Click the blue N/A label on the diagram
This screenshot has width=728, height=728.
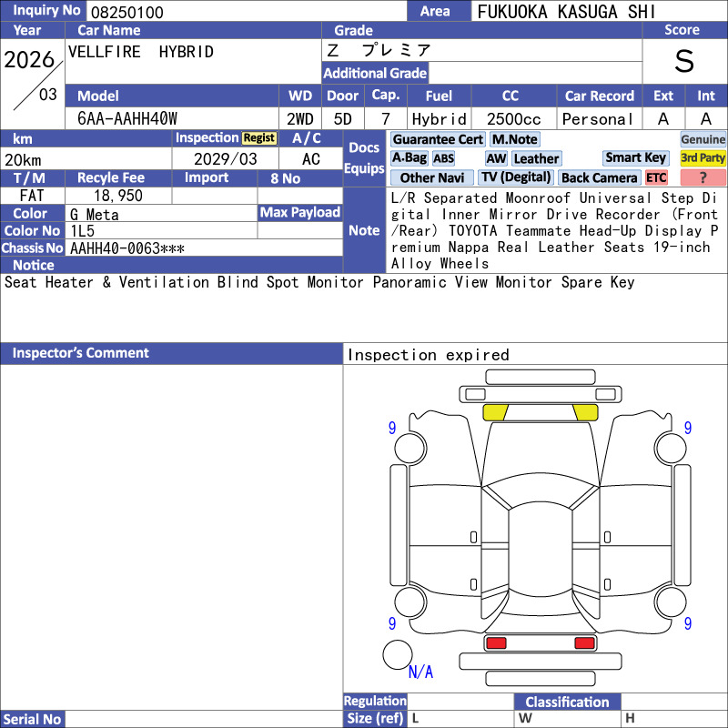(x=420, y=672)
